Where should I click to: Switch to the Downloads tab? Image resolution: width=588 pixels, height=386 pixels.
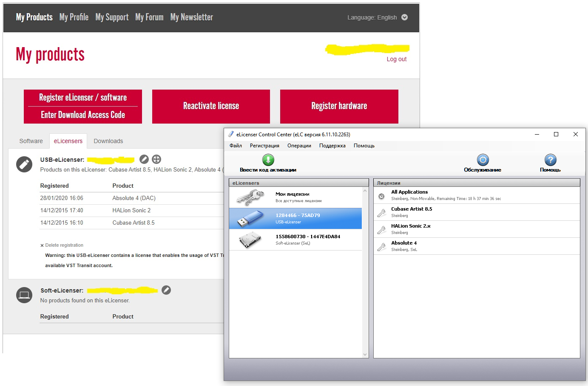coord(108,141)
